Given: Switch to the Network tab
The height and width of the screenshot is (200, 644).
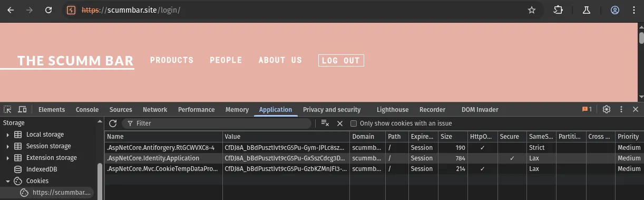Looking at the screenshot, I should 155,110.
